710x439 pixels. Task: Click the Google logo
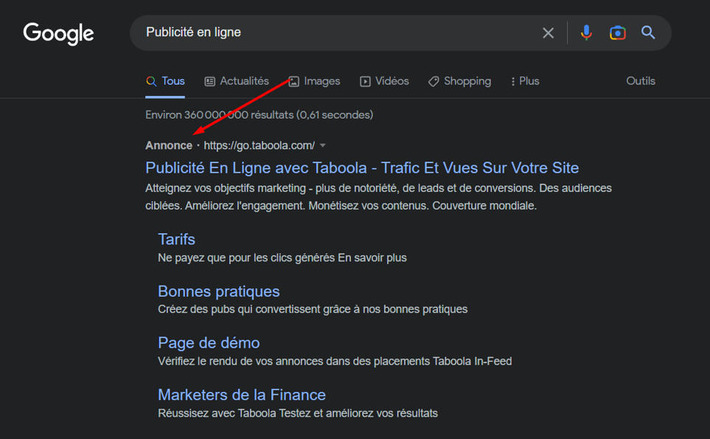[58, 33]
